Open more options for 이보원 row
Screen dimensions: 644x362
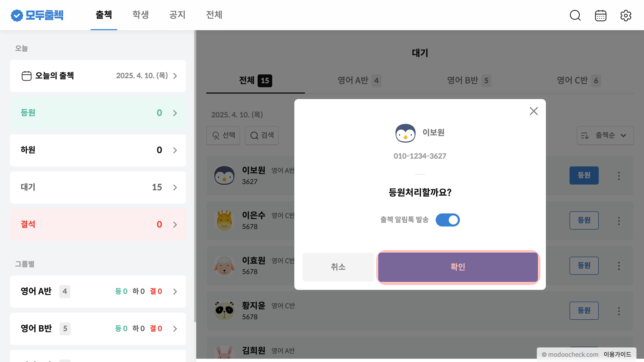tap(619, 176)
